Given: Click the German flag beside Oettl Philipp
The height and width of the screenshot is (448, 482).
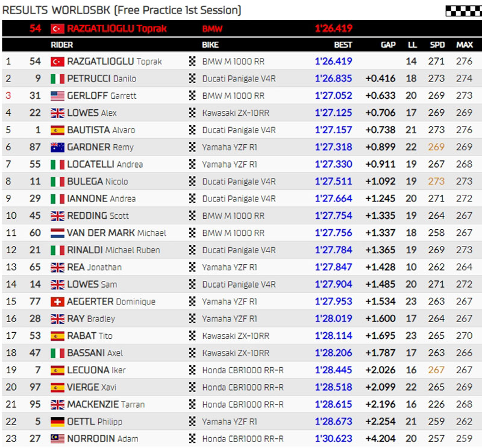Looking at the screenshot, I should [x=57, y=421].
